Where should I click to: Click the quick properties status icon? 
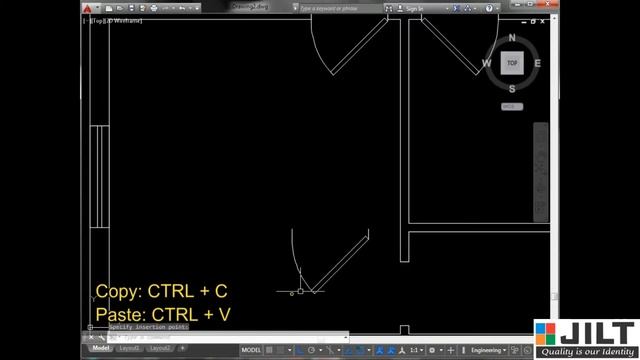[x=515, y=350]
